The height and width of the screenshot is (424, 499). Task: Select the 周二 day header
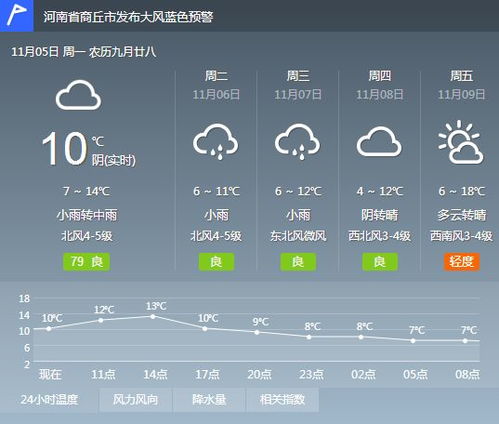pyautogui.click(x=216, y=76)
